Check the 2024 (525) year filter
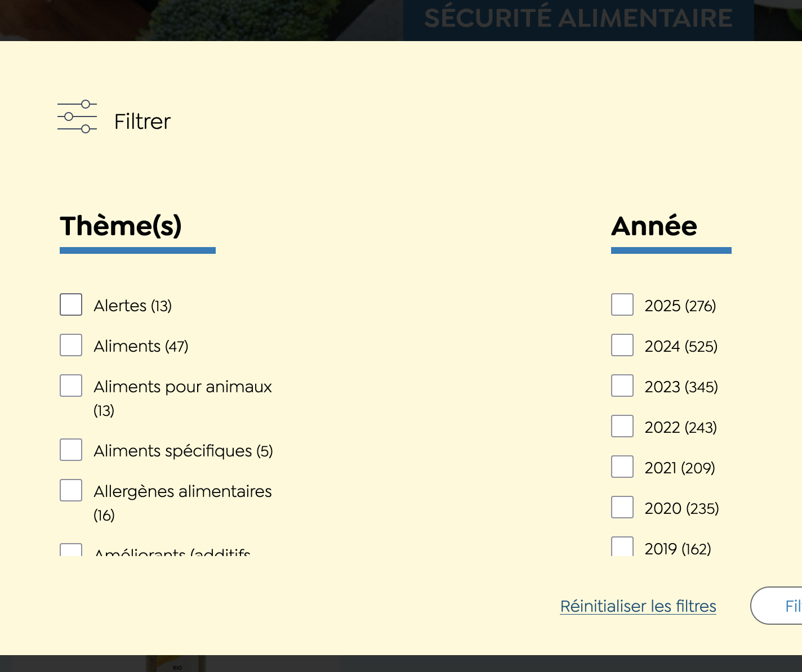The width and height of the screenshot is (802, 672). pos(622,345)
